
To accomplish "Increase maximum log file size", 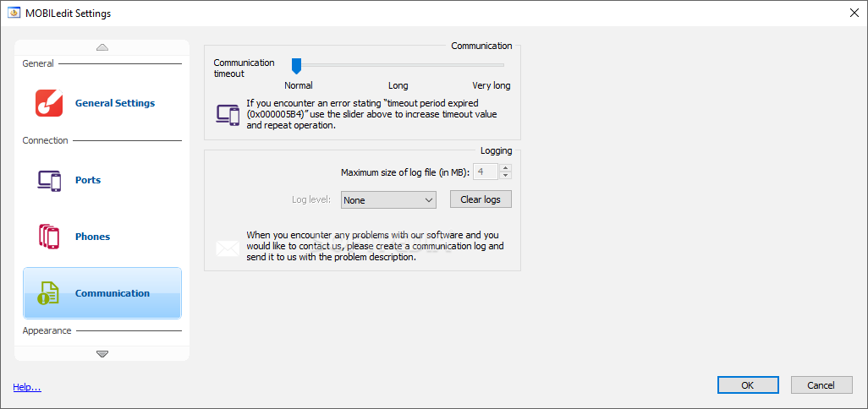I will tap(505, 168).
